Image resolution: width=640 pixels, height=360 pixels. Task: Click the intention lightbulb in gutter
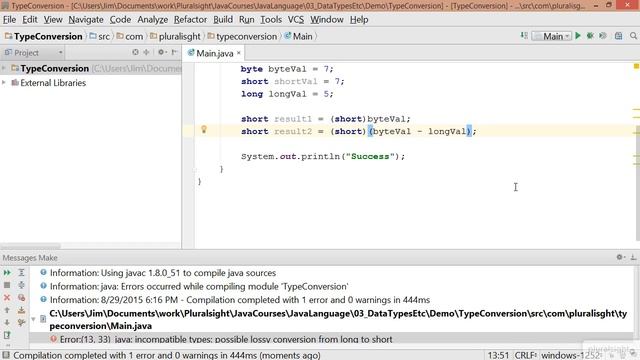point(204,130)
